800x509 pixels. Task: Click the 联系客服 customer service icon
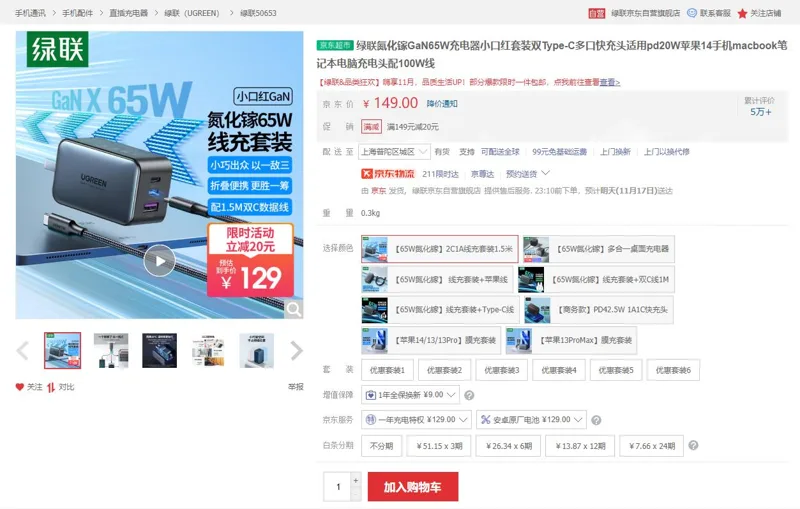[692, 13]
